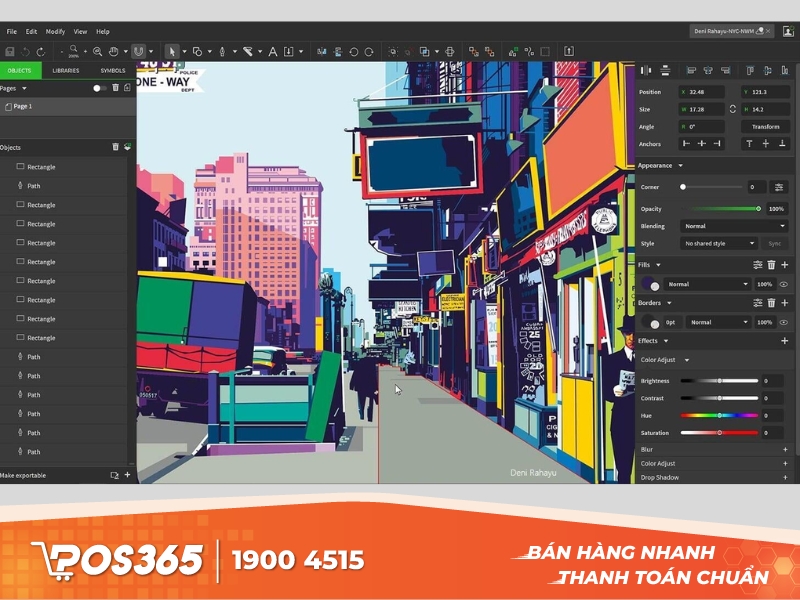Toggle the Snapping magnet
Image resolution: width=800 pixels, height=600 pixels.
pos(138,51)
